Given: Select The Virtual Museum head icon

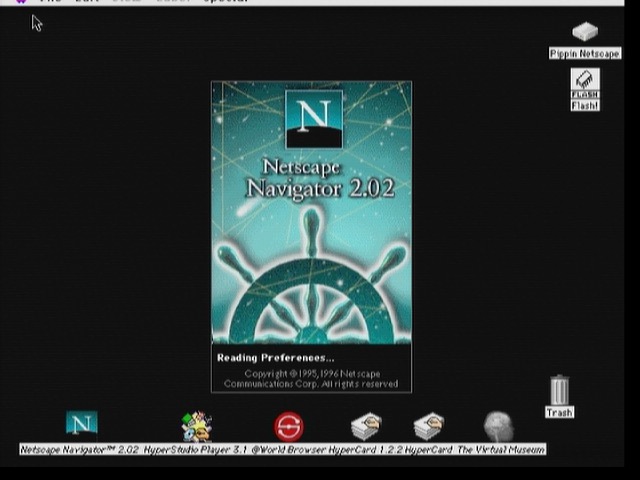Looking at the screenshot, I should pos(498,427).
